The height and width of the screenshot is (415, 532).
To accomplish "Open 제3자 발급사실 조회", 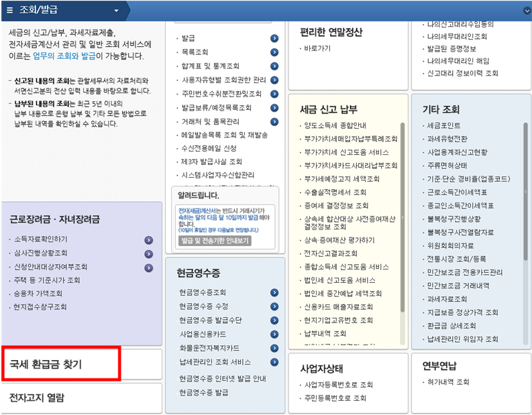I will pyautogui.click(x=211, y=162).
